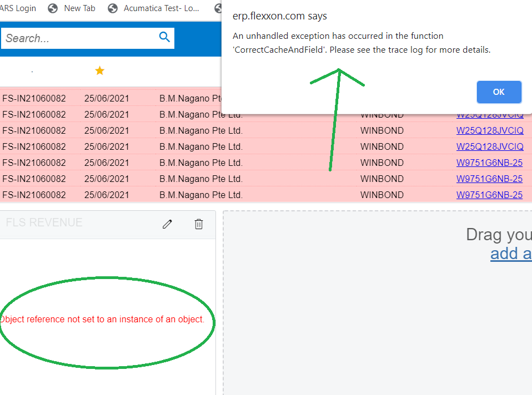Open the ARS Login bookmark
532x395 pixels.
[x=18, y=8]
